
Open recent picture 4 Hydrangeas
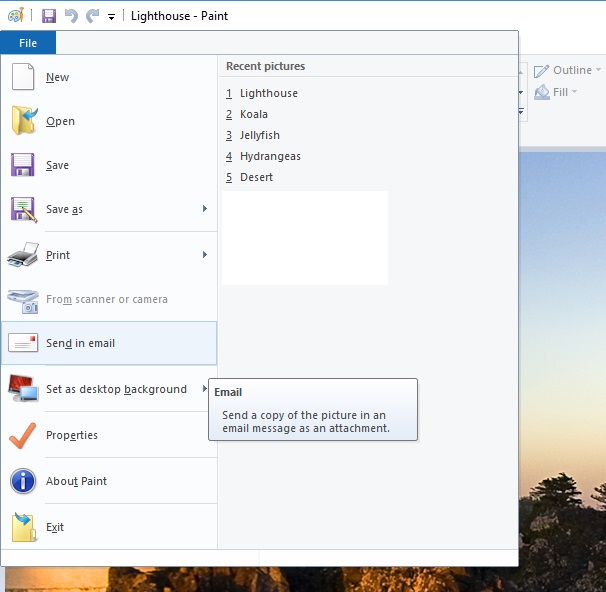click(x=263, y=156)
